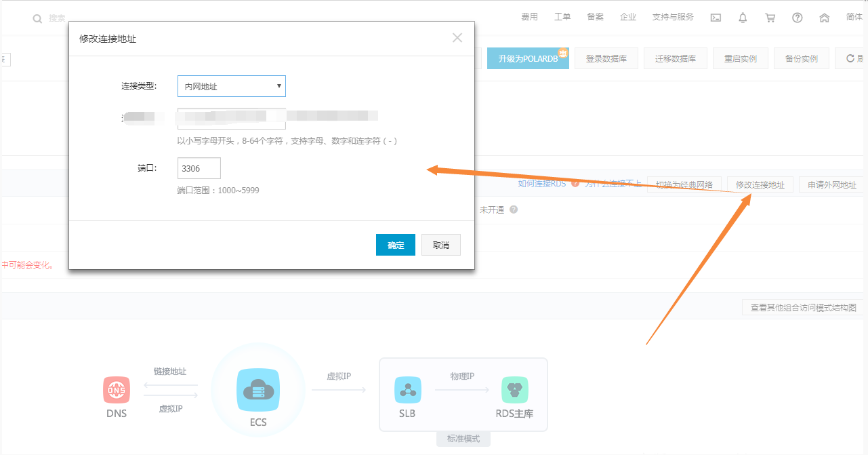Click the help question mark in top bar
The width and height of the screenshot is (868, 455).
798,18
